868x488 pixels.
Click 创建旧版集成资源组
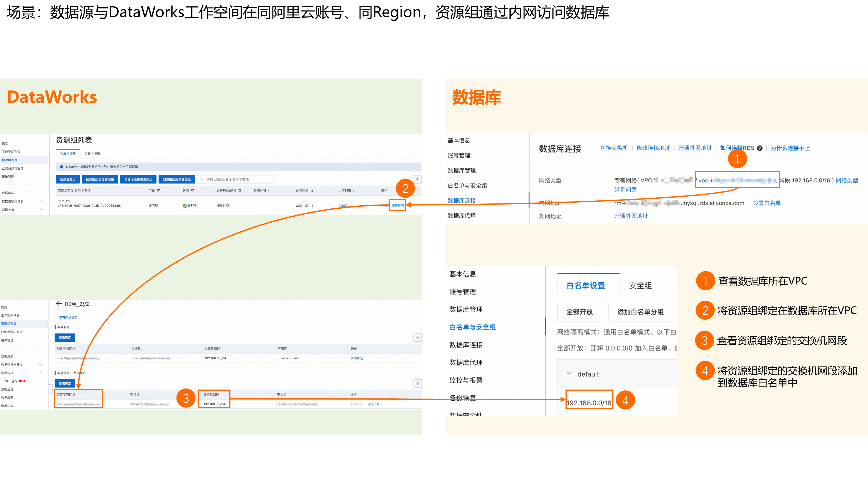point(138,180)
